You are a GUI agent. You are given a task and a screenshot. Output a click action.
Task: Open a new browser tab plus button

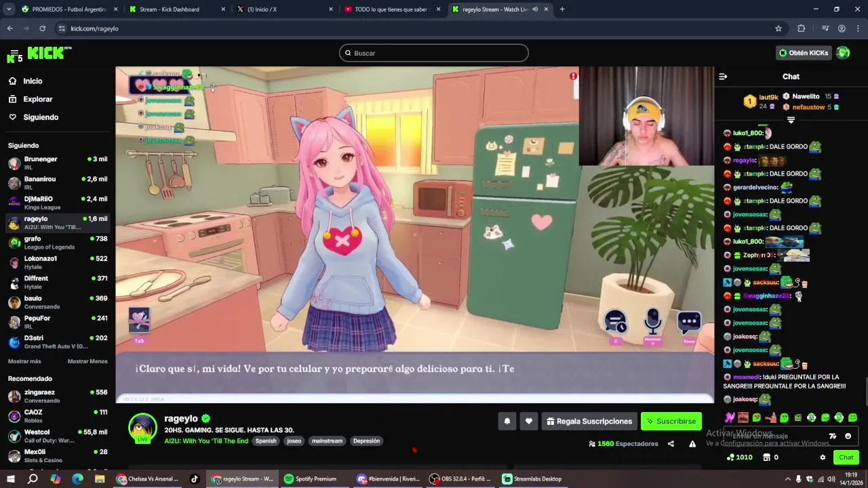pos(562,9)
